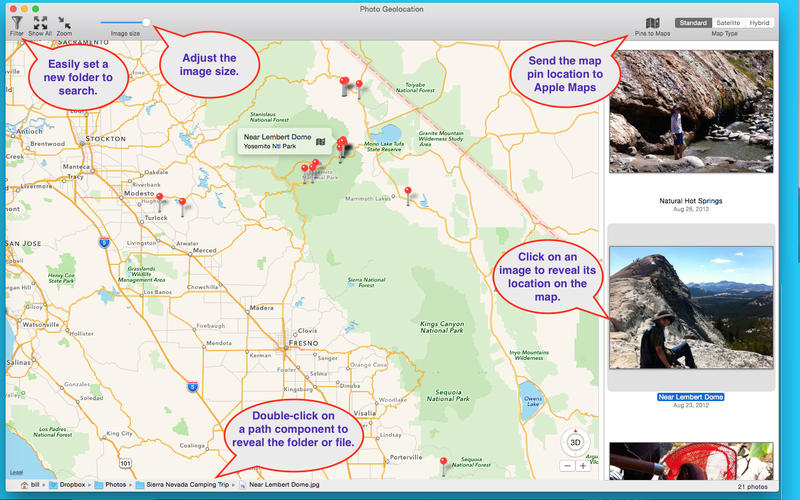Switch map type to Standard
The width and height of the screenshot is (800, 500).
click(693, 23)
